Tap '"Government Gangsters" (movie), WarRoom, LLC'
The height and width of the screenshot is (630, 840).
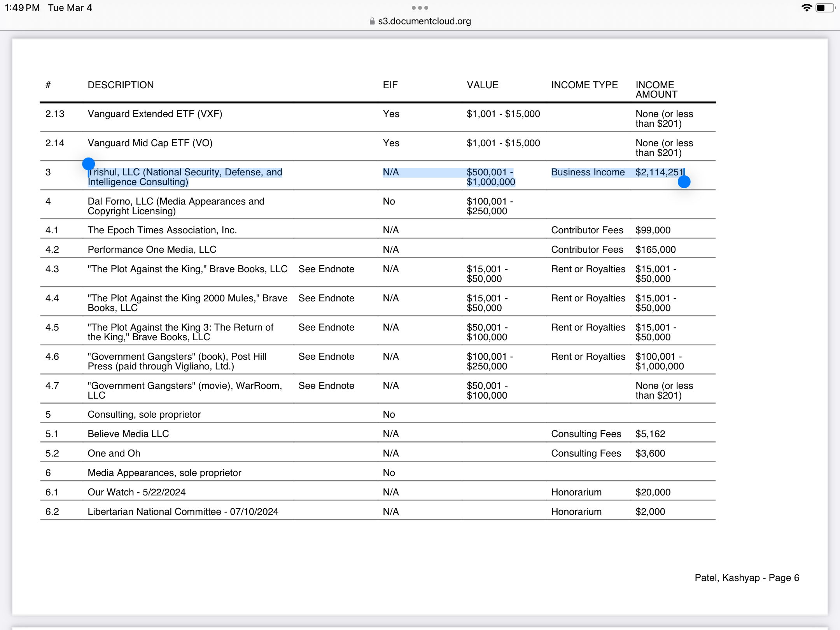[185, 390]
